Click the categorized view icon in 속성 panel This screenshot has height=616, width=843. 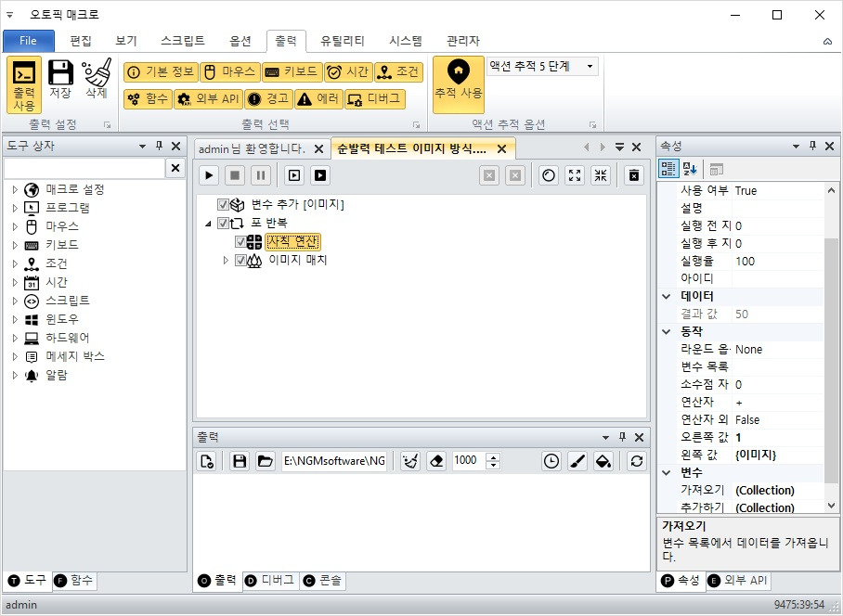(668, 169)
